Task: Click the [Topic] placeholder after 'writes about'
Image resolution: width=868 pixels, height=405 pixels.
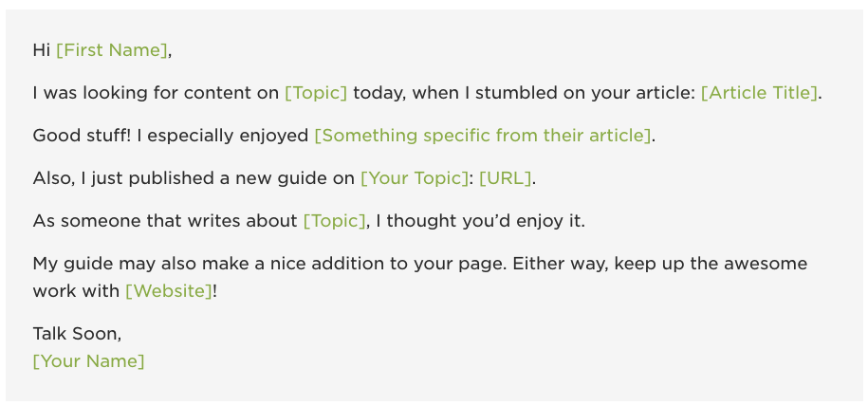Action: point(334,221)
